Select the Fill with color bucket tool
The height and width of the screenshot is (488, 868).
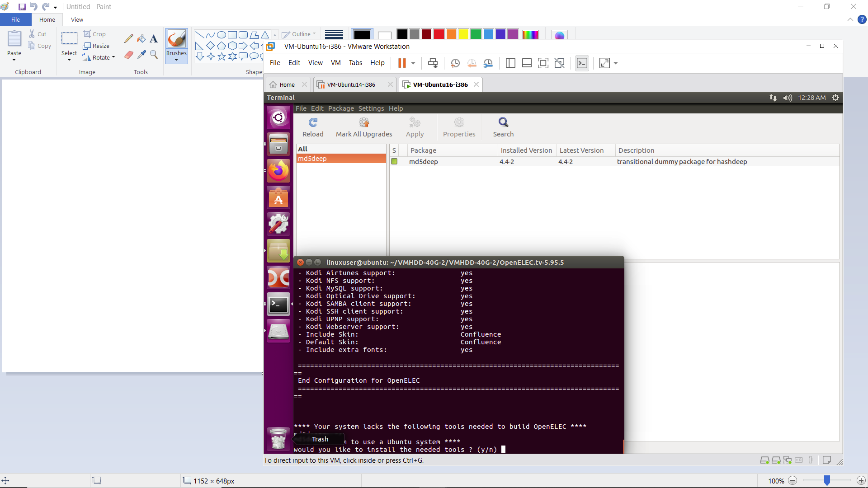pyautogui.click(x=142, y=39)
